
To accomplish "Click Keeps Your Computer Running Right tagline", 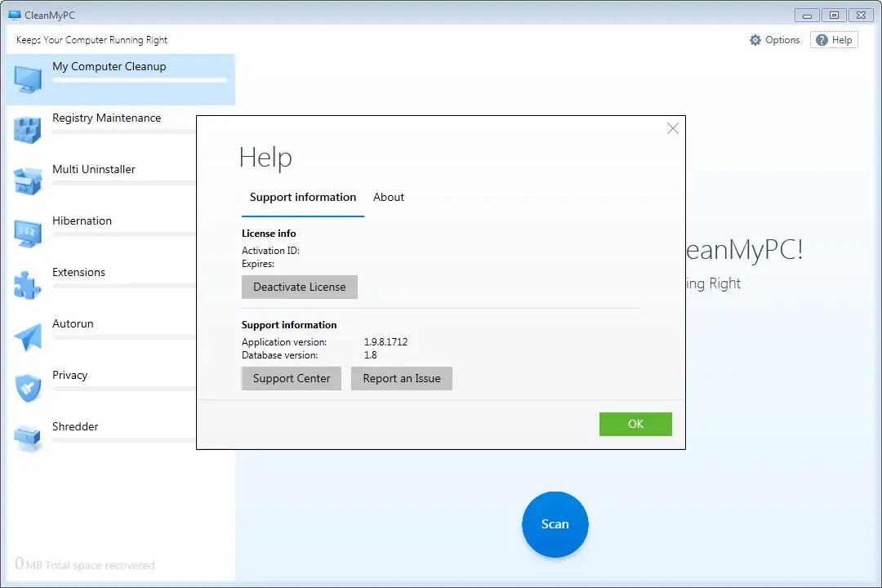I will (x=91, y=40).
